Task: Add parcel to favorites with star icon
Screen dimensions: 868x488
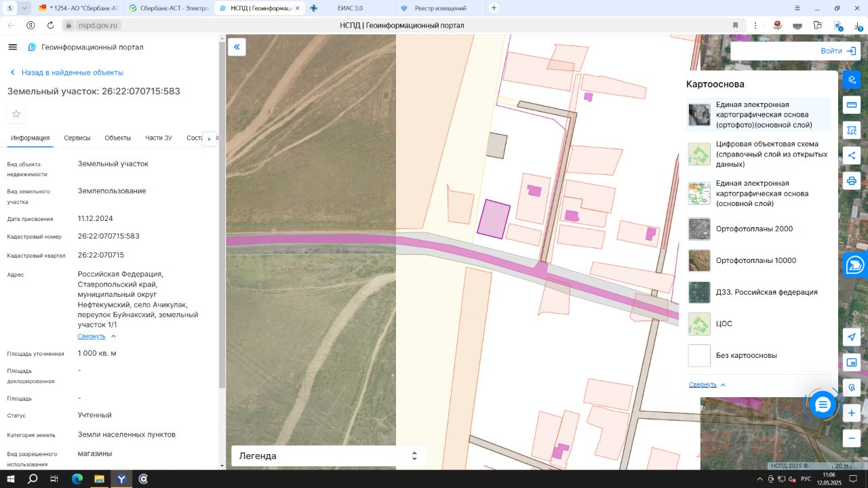Action: point(16,114)
